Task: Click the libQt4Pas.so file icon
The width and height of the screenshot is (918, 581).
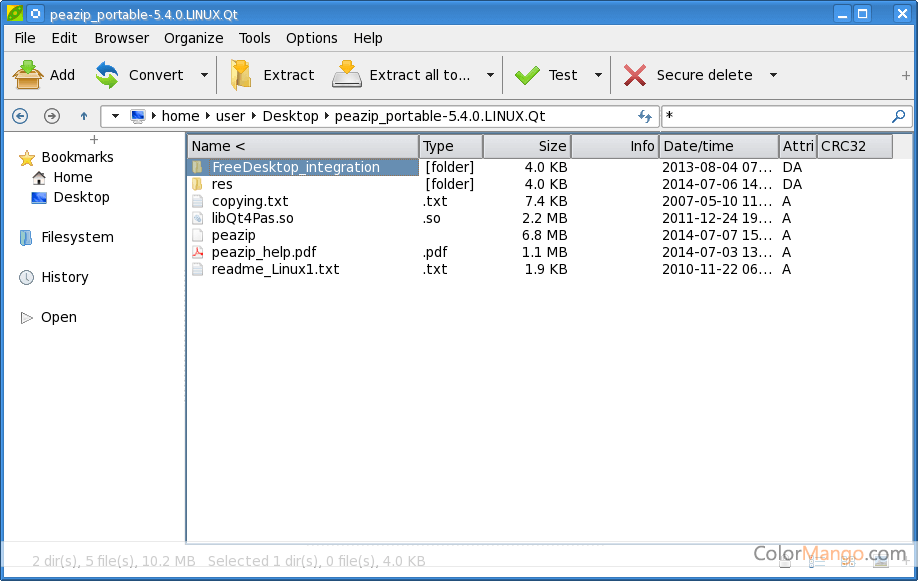Action: [198, 218]
